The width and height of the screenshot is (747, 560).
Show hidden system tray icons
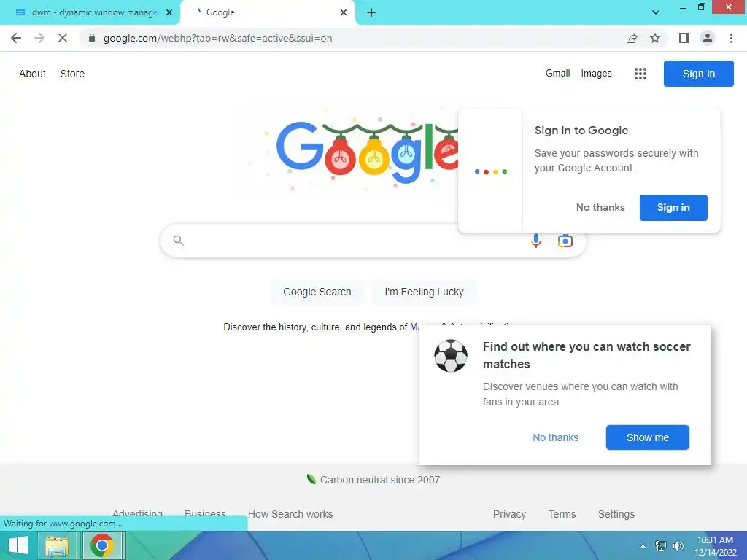[x=643, y=546]
